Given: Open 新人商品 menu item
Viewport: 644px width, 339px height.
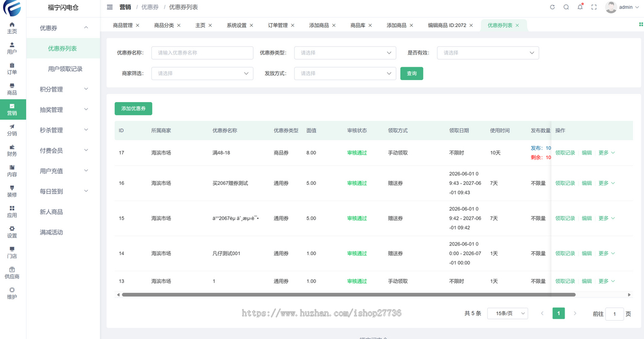Looking at the screenshot, I should point(63,212).
